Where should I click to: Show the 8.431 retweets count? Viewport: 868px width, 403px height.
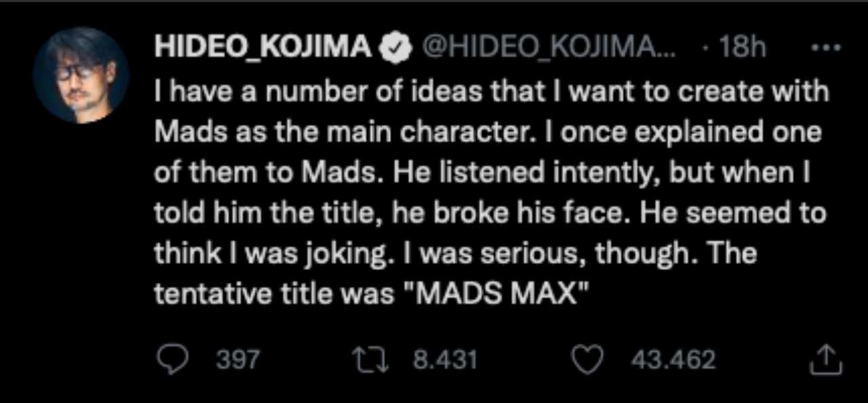[445, 360]
